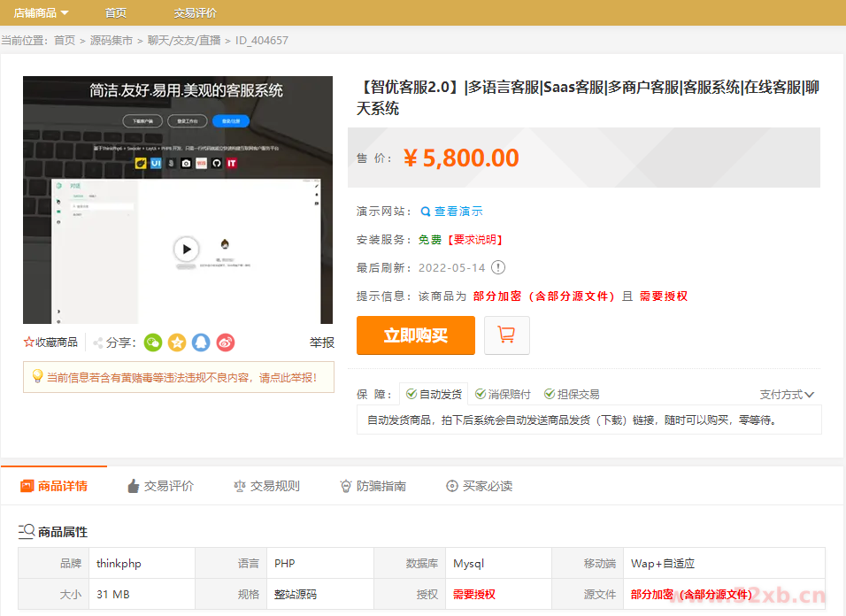Screen dimensions: 846x616
Task: Go to 源码集市 in breadcrumb
Action: [112, 41]
